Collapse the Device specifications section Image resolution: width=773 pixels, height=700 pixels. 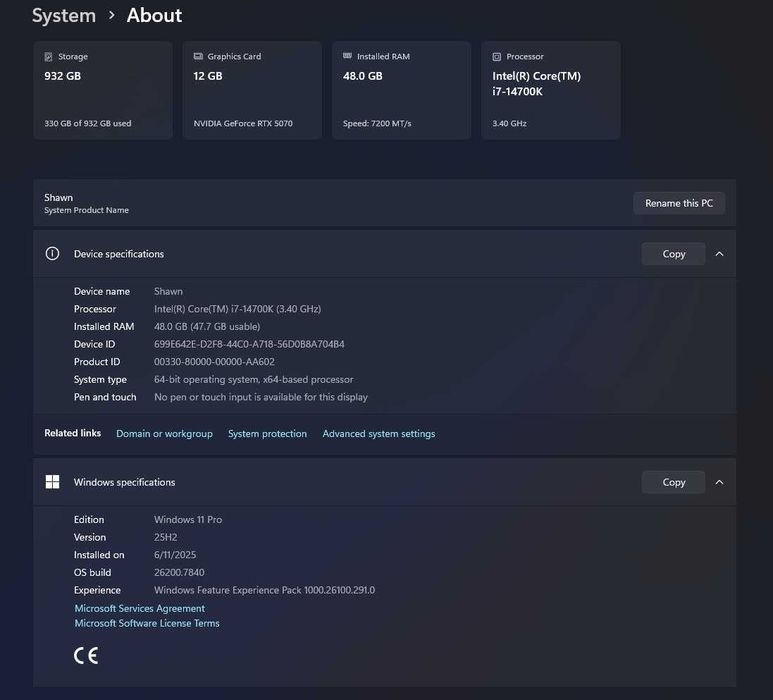(719, 254)
